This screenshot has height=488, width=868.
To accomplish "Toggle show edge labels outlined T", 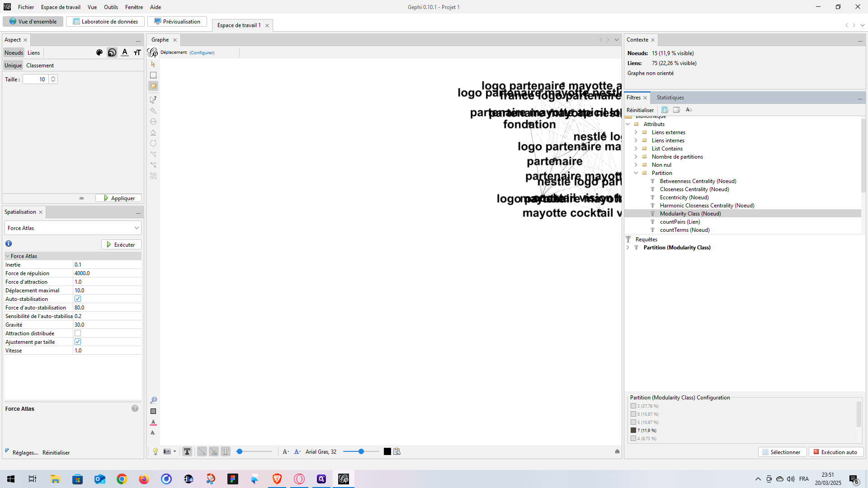I will (226, 451).
